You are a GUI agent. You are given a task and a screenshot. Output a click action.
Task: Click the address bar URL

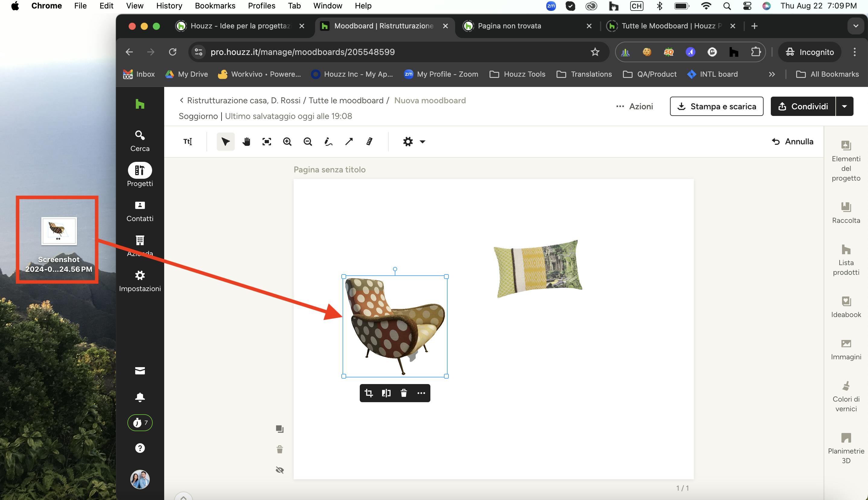tap(302, 52)
